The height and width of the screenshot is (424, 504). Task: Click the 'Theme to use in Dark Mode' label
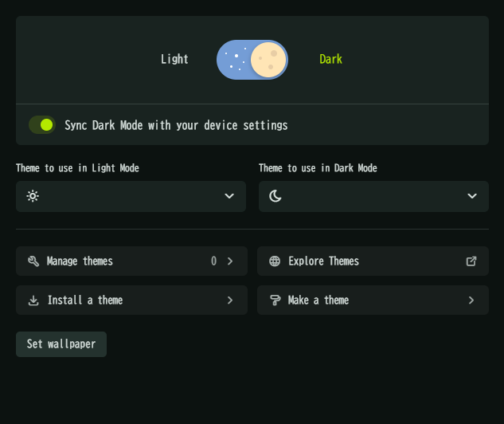coord(318,168)
